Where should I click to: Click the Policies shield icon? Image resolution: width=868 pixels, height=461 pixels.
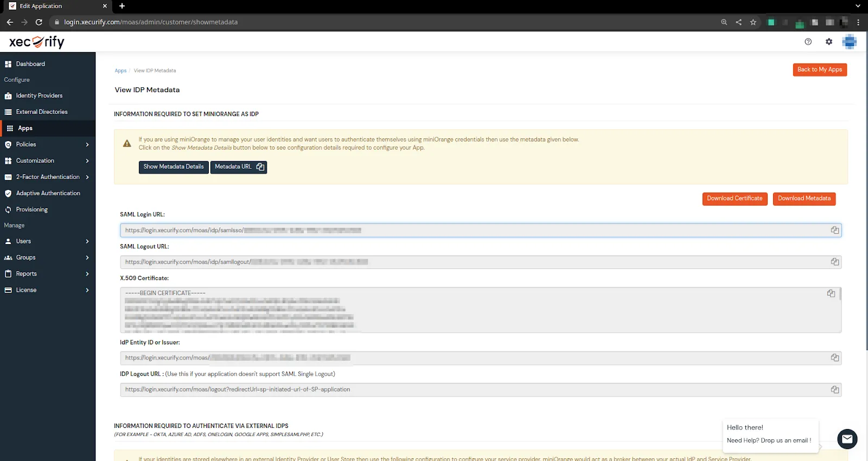8,145
